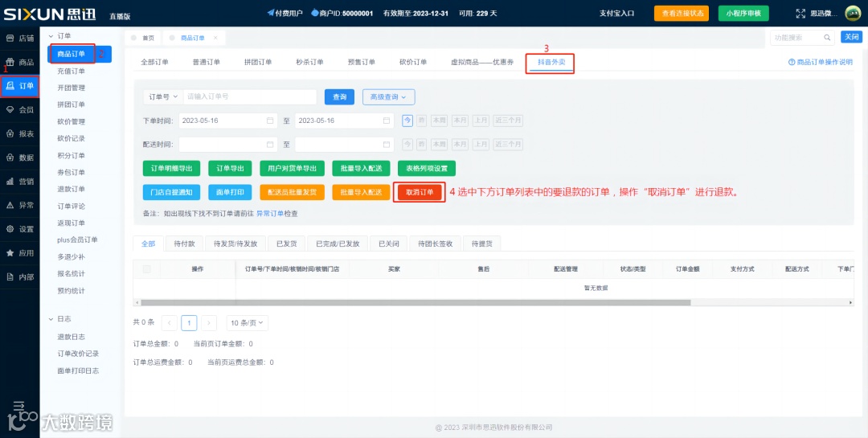
Task: Switch to 拼团订单 tab
Action: pos(258,62)
